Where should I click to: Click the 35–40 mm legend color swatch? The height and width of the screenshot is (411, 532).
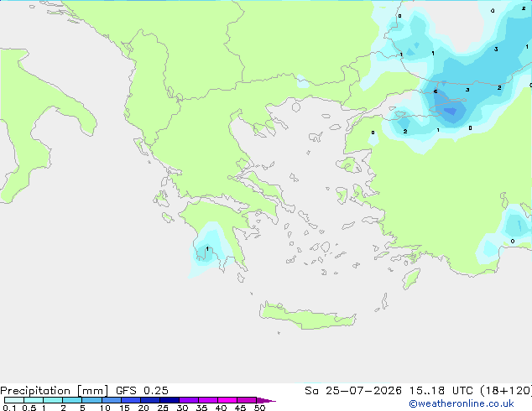207,400
